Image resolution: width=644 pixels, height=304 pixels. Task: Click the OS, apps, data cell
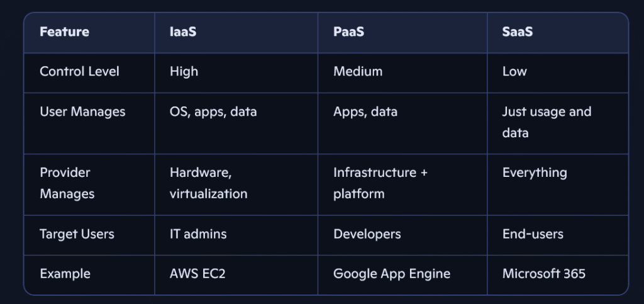[x=213, y=112]
